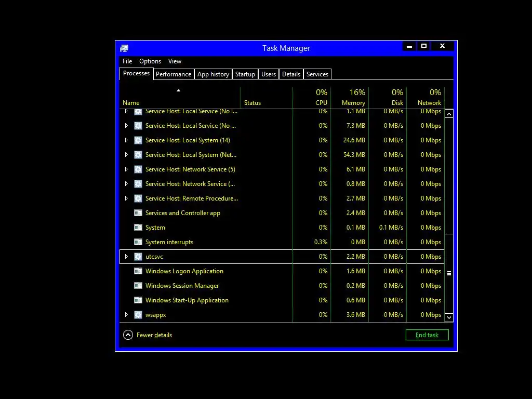Click the scrollbar down arrow
Viewport: 532px width, 399px height.
(x=449, y=317)
